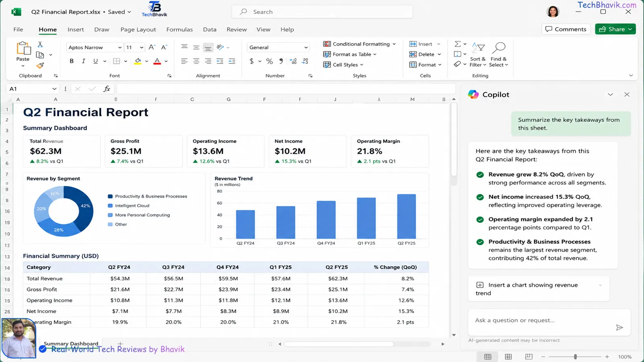Toggle bold formatting
This screenshot has width=644, height=362.
pyautogui.click(x=72, y=61)
